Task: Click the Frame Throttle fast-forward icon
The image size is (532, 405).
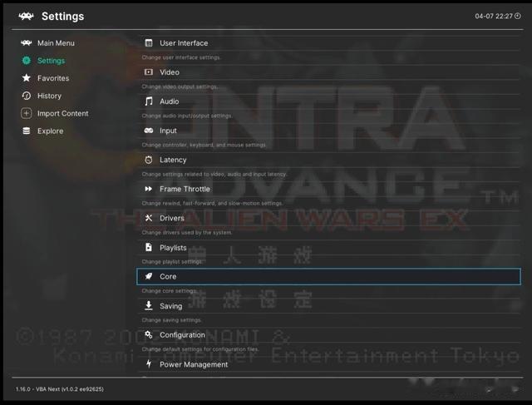Action: (149, 189)
